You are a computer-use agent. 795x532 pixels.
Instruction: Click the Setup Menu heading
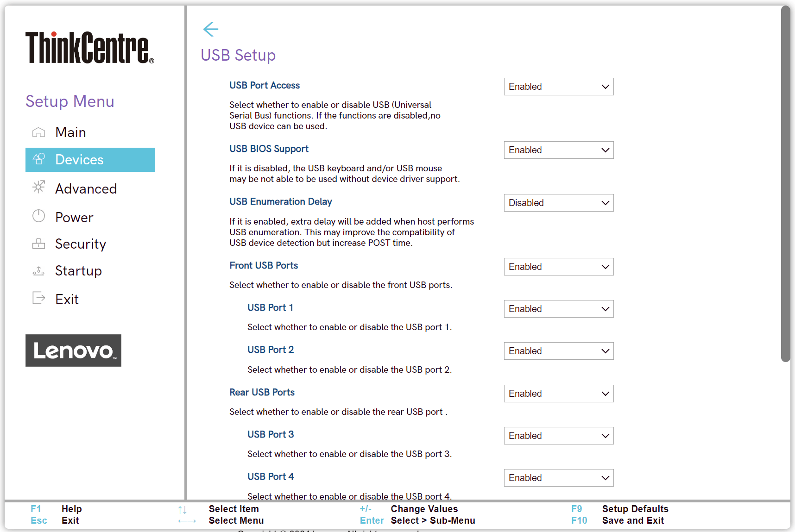70,101
